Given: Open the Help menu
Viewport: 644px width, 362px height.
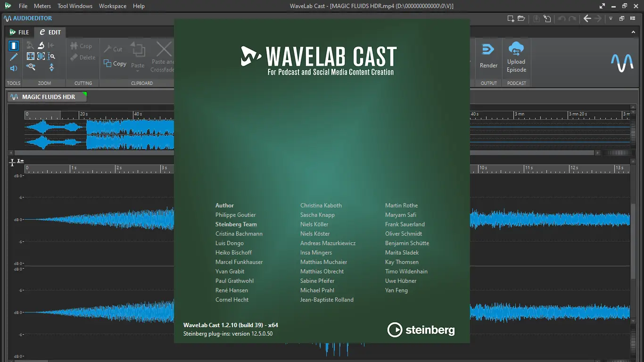Looking at the screenshot, I should click(x=139, y=6).
